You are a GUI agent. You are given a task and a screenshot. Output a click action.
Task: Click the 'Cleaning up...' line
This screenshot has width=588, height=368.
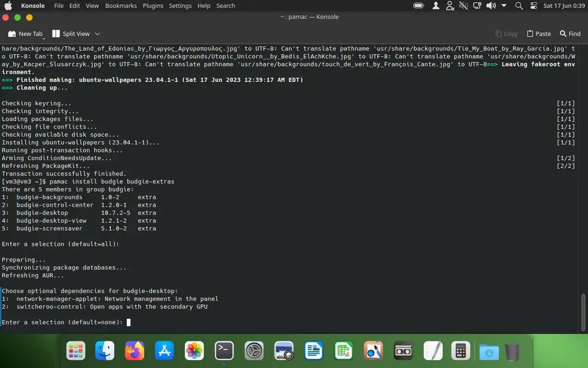tap(35, 87)
